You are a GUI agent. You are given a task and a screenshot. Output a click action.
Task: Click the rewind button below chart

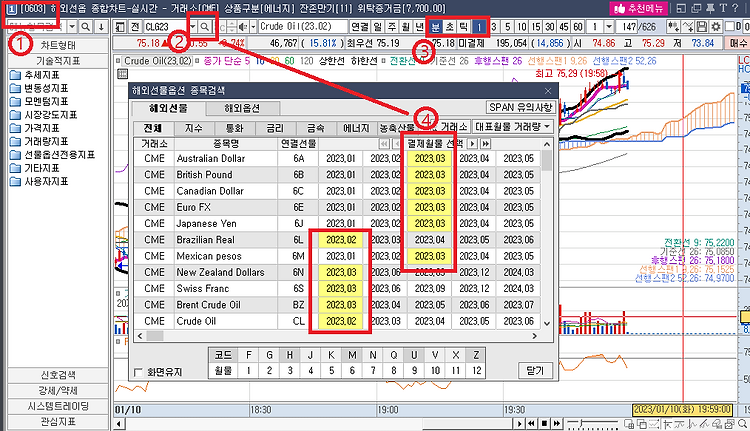tap(532, 424)
